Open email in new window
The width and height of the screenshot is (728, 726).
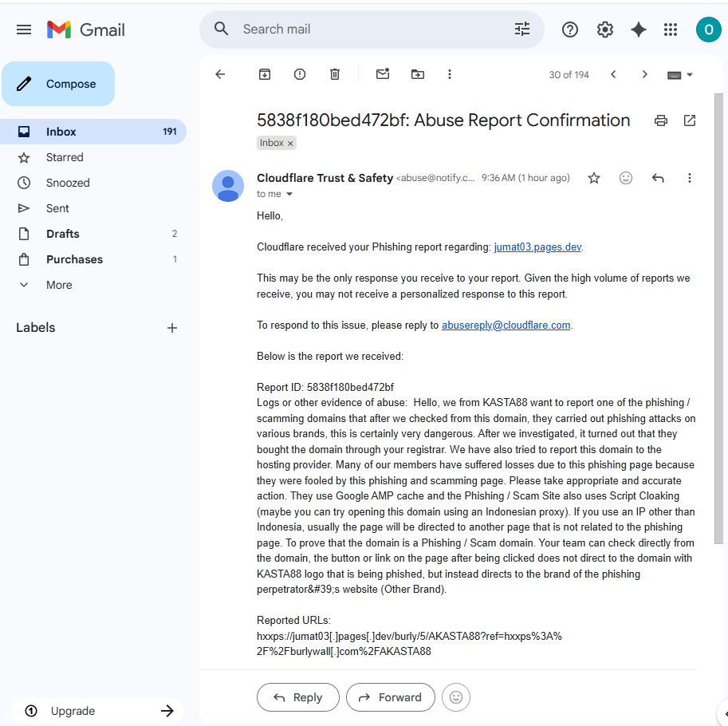tap(690, 120)
